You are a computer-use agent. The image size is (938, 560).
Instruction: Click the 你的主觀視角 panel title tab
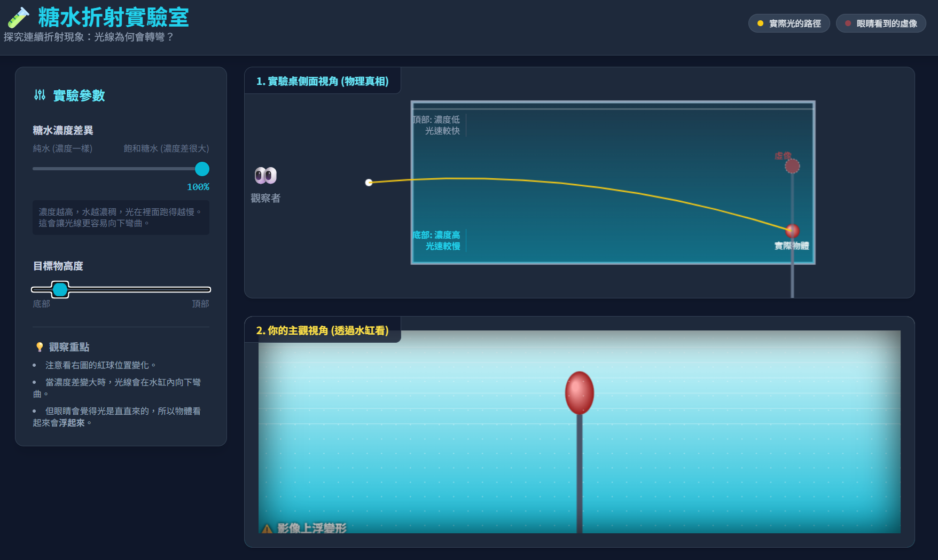pyautogui.click(x=323, y=330)
